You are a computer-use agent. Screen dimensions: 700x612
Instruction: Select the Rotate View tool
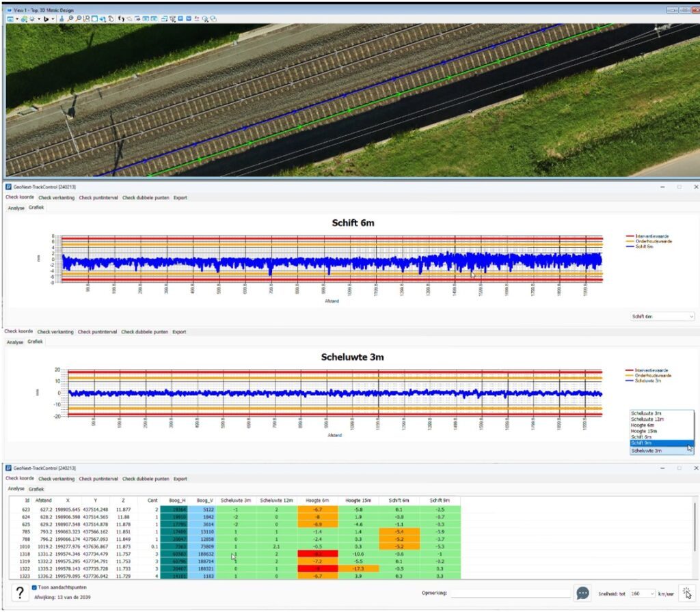click(x=103, y=18)
